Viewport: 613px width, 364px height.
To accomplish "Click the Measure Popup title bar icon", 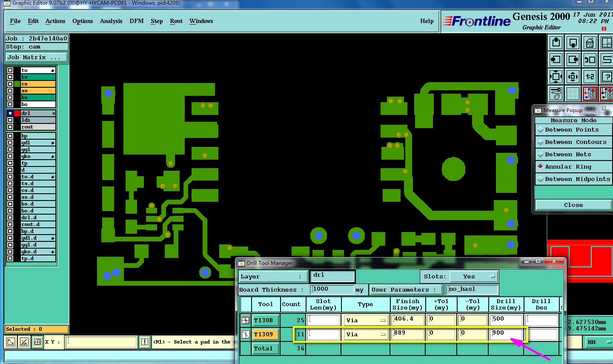I will coord(538,110).
